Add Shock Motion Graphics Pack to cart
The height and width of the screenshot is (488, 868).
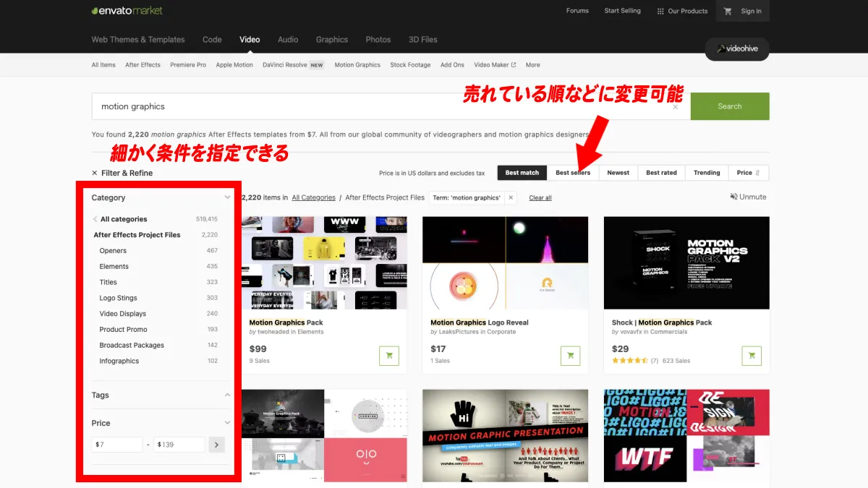pos(752,356)
